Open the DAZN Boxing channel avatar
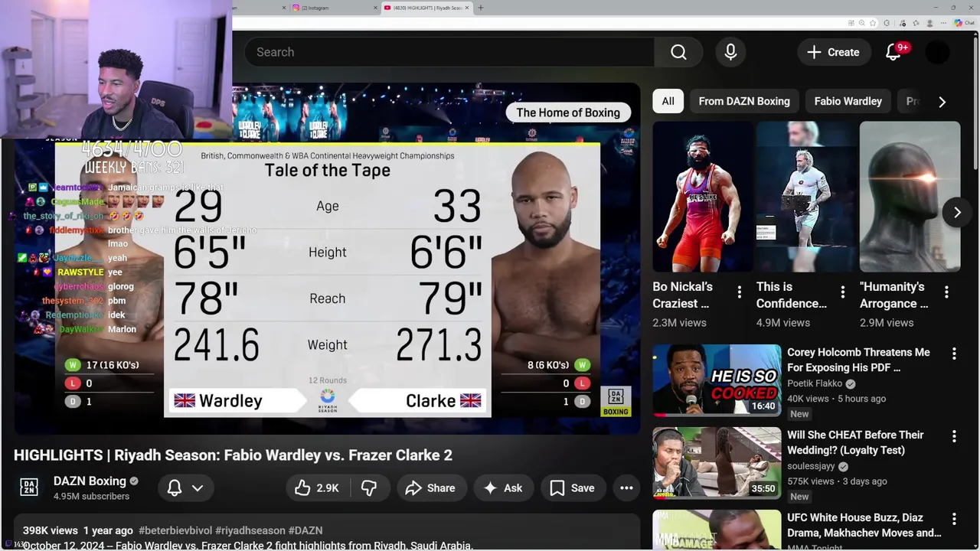Viewport: 980px width, 551px height. [29, 487]
